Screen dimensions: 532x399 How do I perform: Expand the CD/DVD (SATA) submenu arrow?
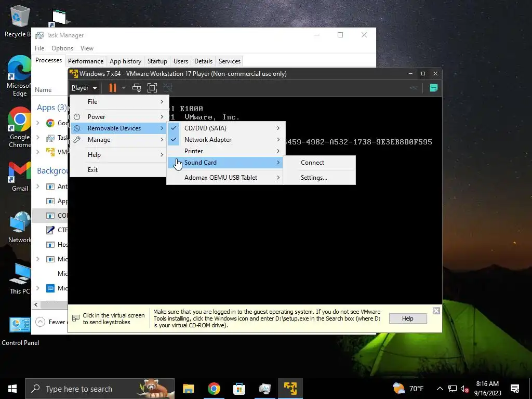click(278, 128)
